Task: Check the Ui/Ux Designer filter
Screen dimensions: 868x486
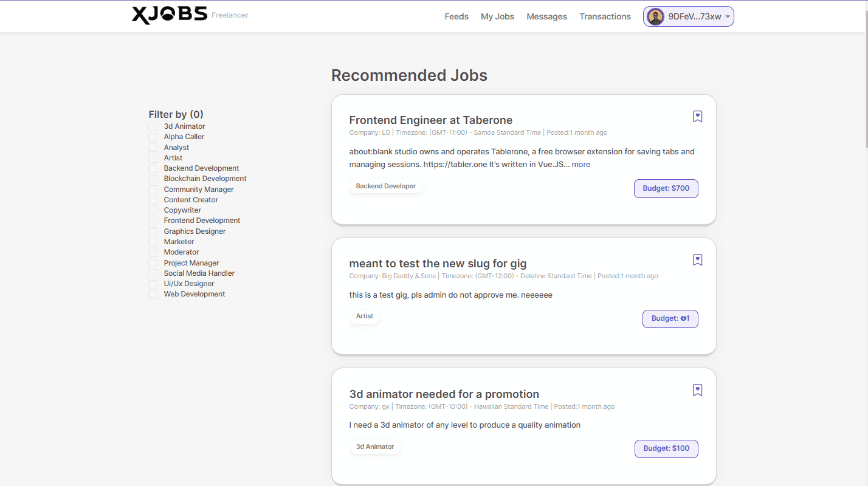Action: (x=153, y=284)
